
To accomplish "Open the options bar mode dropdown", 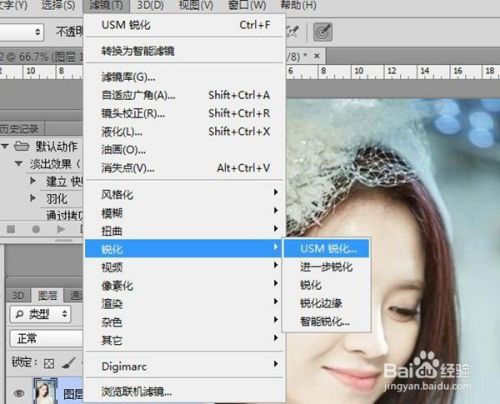I will [21, 32].
